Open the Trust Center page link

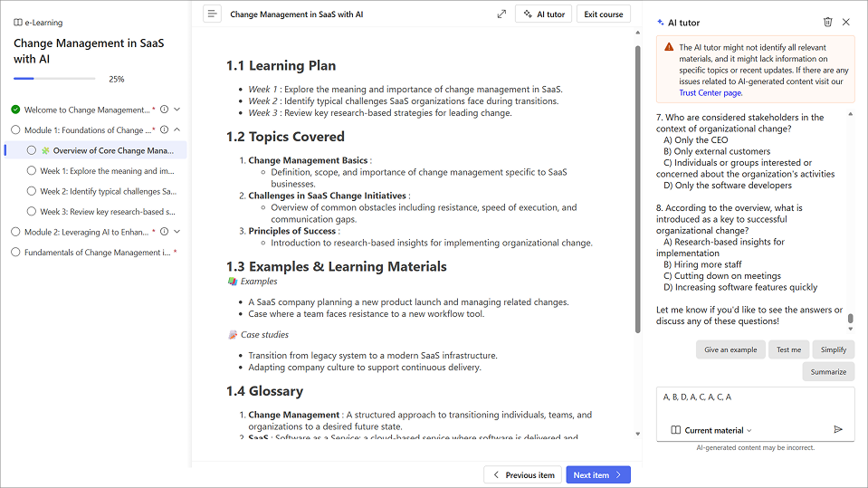click(x=711, y=92)
